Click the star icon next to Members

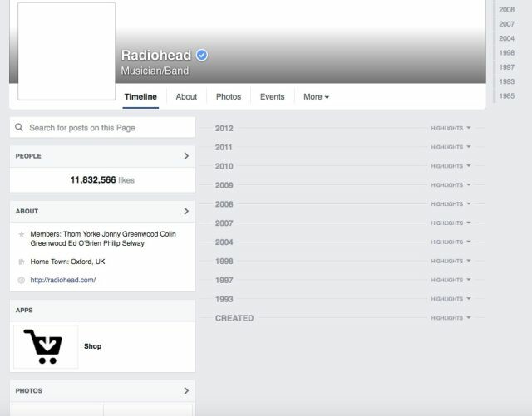(x=21, y=234)
